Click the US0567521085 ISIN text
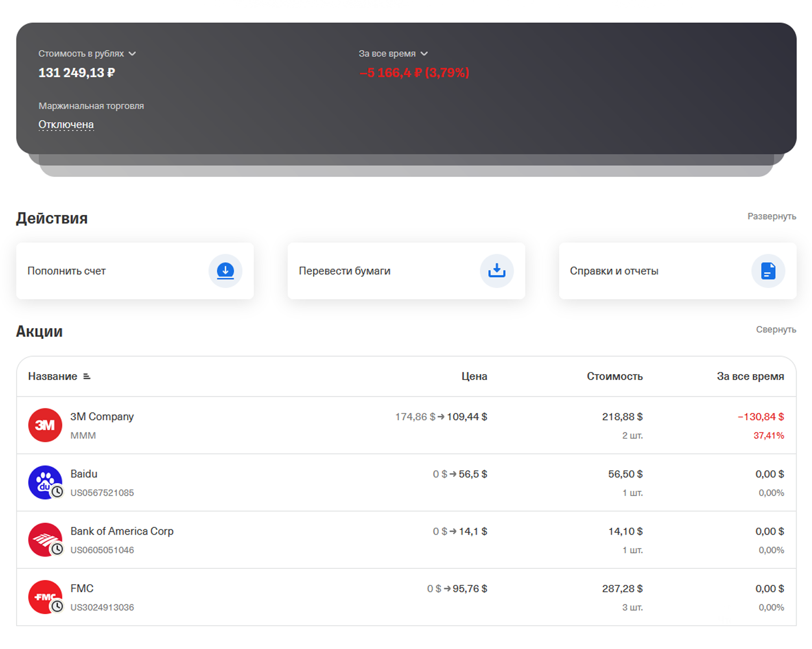Screen dimensions: 812x649 (x=102, y=493)
